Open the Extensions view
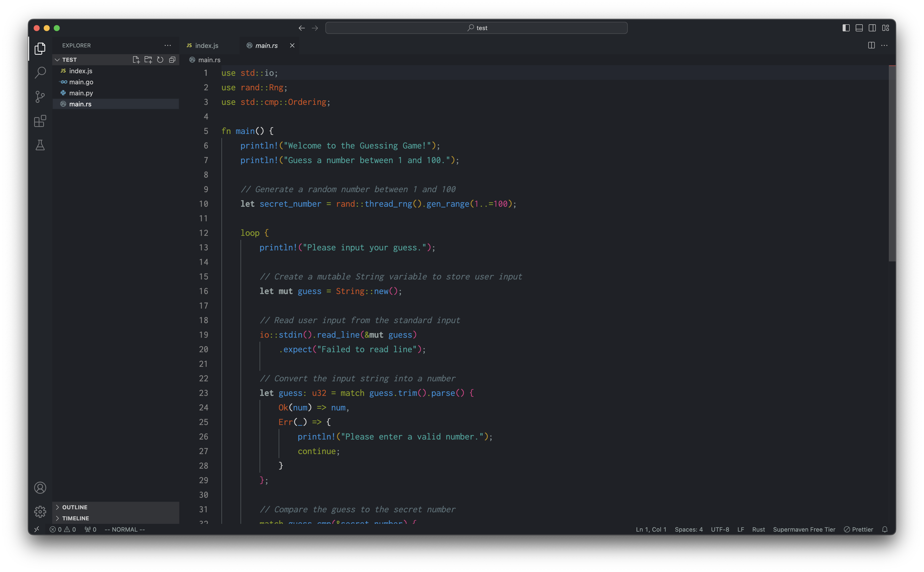924x572 pixels. click(40, 121)
